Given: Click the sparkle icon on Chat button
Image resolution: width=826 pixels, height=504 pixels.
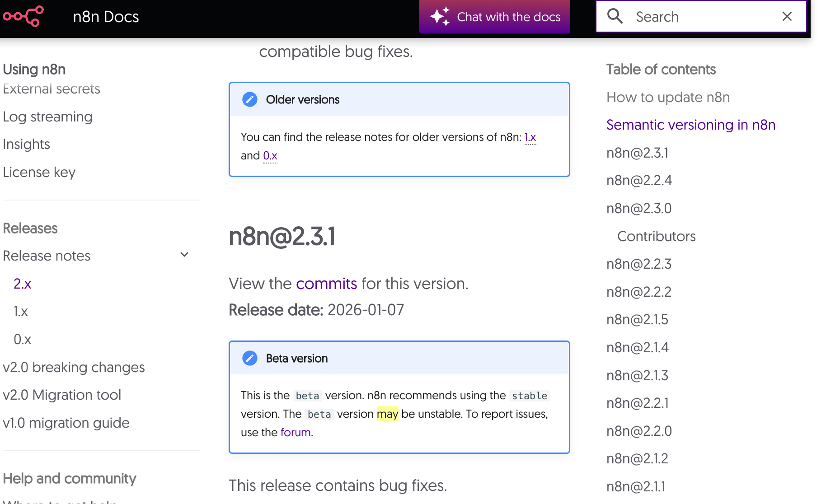Looking at the screenshot, I should [439, 16].
